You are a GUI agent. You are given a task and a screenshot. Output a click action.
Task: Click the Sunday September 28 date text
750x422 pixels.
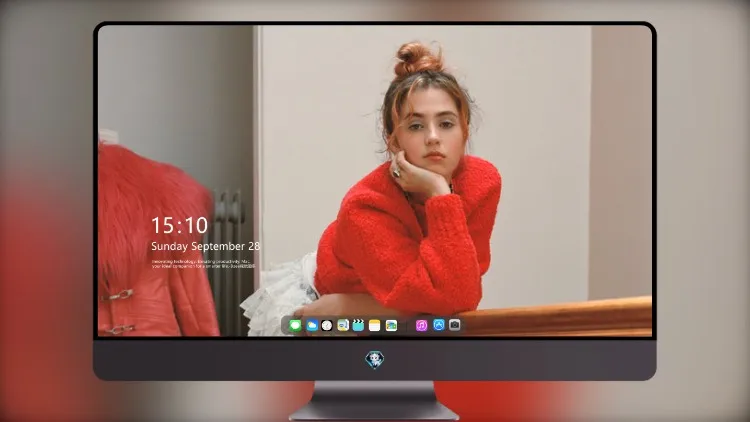(206, 246)
